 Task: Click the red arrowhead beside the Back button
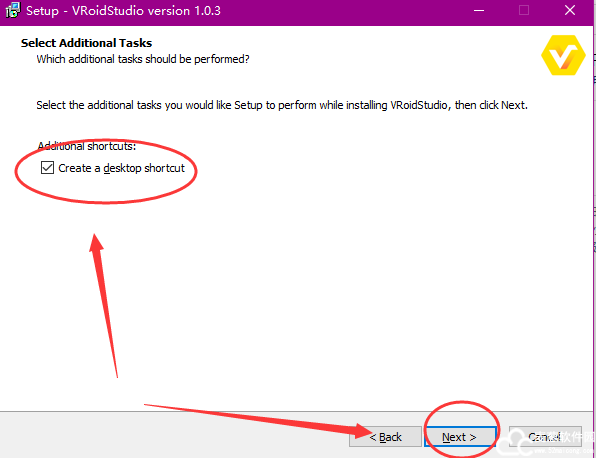(363, 431)
